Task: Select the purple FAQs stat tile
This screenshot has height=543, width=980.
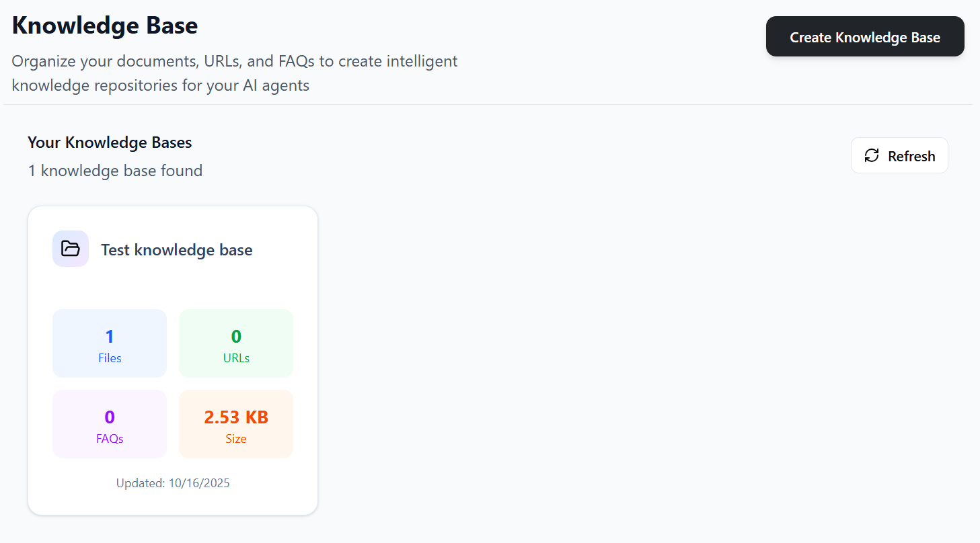Action: [x=109, y=423]
